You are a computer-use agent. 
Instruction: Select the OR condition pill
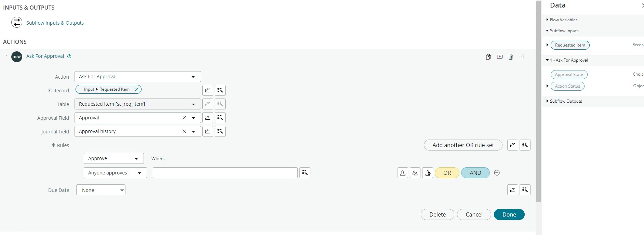[447, 173]
